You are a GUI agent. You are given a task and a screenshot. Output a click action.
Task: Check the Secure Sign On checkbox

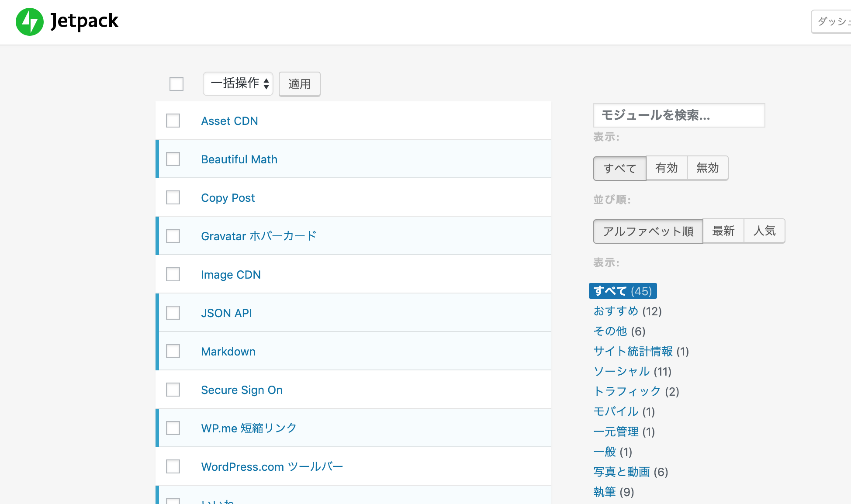coord(173,390)
